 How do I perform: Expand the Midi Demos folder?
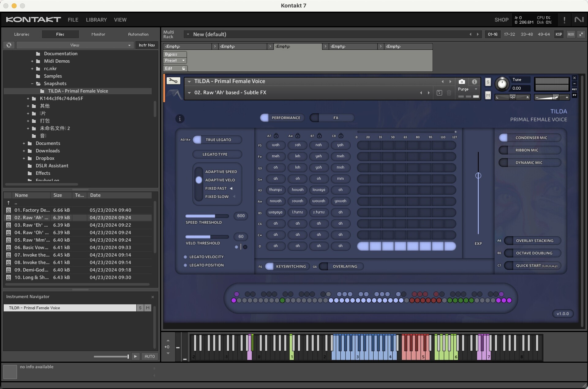(x=32, y=61)
